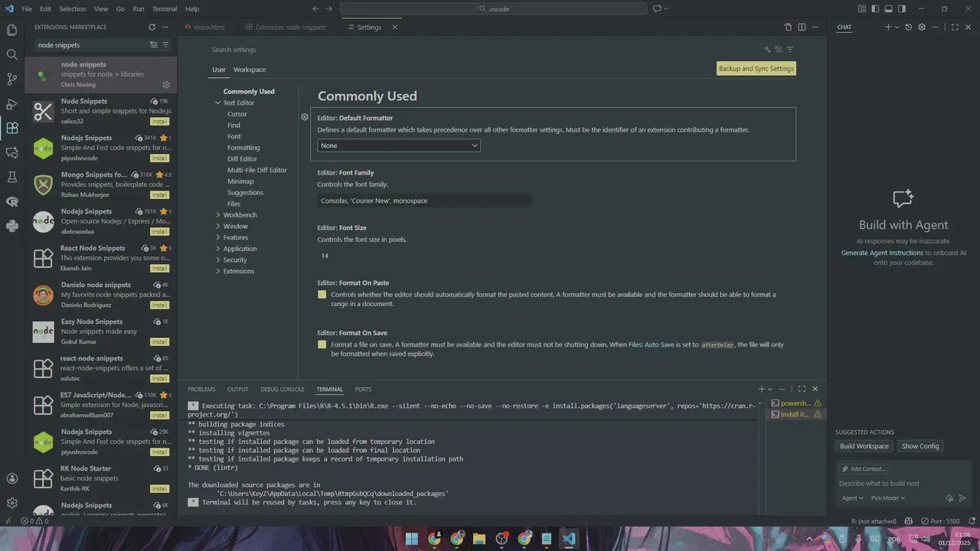The height and width of the screenshot is (551, 980).
Task: Refresh the Extensions Marketplace list
Action: click(152, 27)
